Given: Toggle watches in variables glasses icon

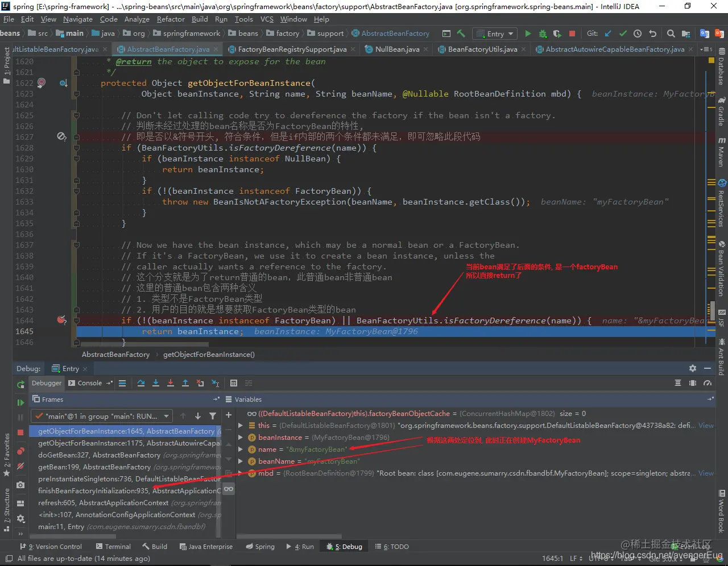Looking at the screenshot, I should 229,489.
